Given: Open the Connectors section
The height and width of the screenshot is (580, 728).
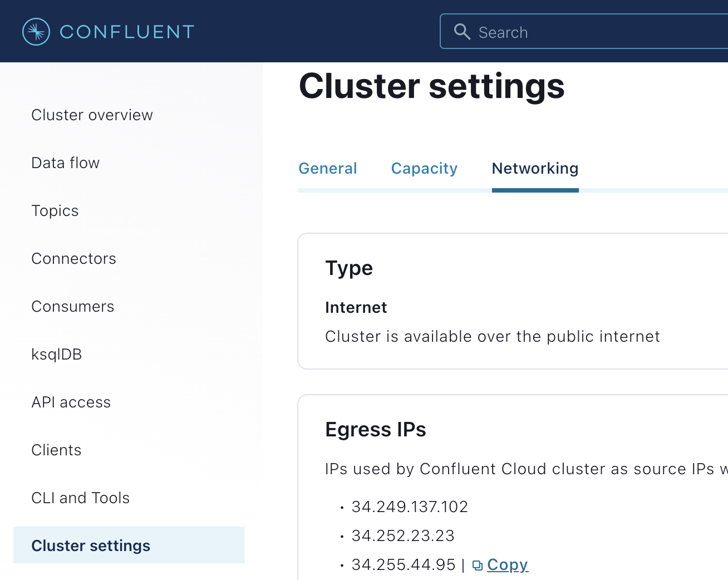Looking at the screenshot, I should click(74, 259).
